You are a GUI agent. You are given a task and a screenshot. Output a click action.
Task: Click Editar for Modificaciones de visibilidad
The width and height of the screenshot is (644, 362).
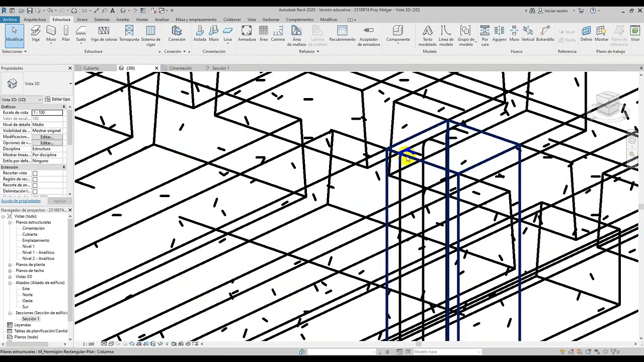tap(47, 137)
